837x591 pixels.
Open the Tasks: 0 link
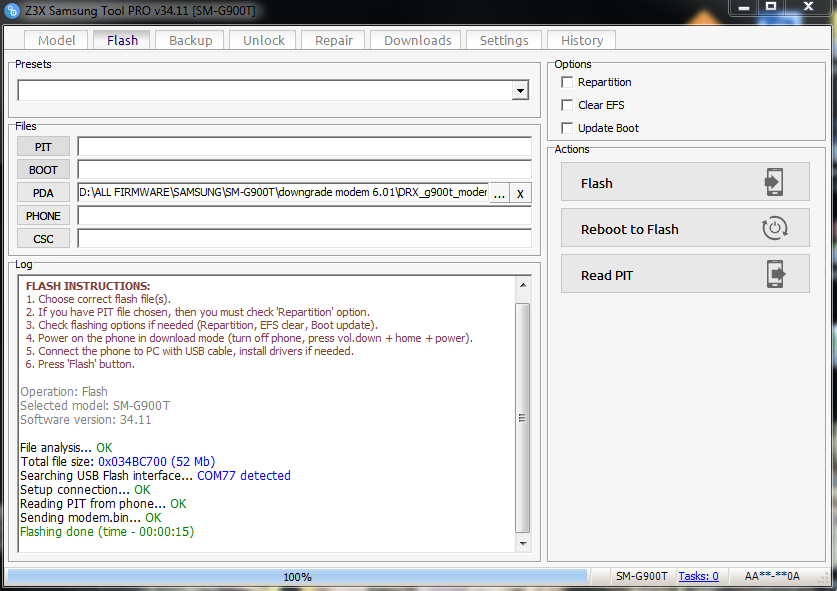(698, 576)
